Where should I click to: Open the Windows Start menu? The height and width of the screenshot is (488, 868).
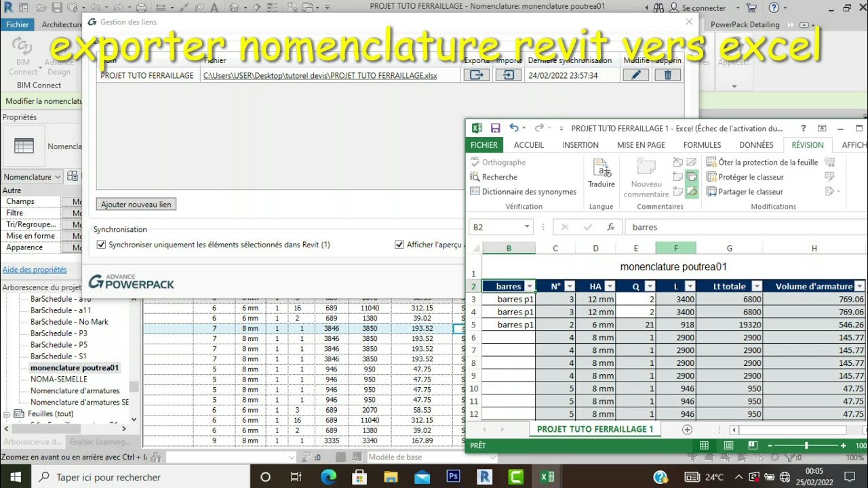[x=16, y=477]
